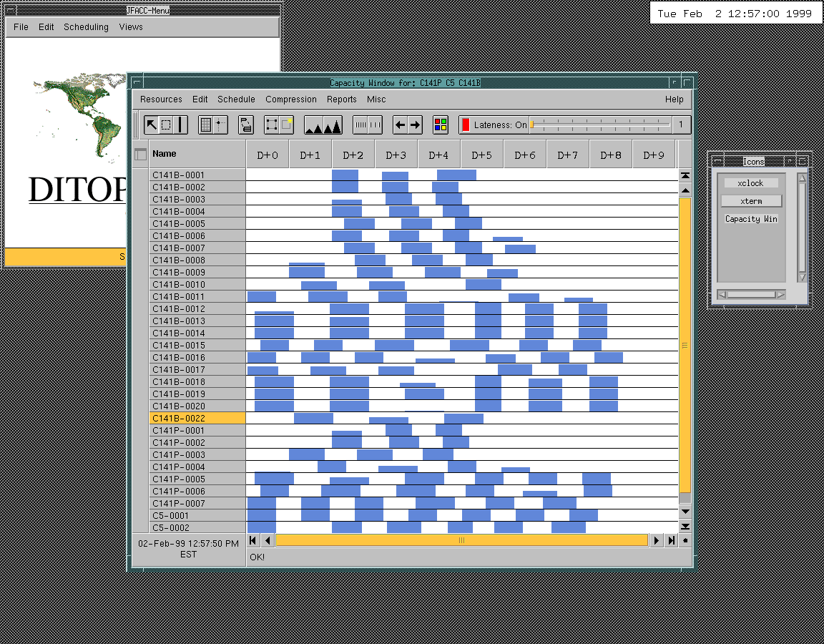Image resolution: width=824 pixels, height=644 pixels.
Task: Toggle the vertical bar tool
Action: point(180,125)
